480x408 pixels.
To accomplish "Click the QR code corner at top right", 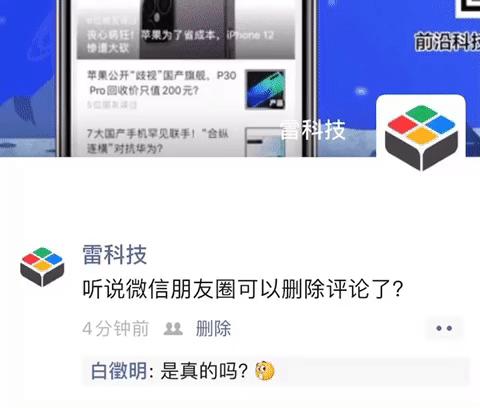I will pyautogui.click(x=468, y=9).
